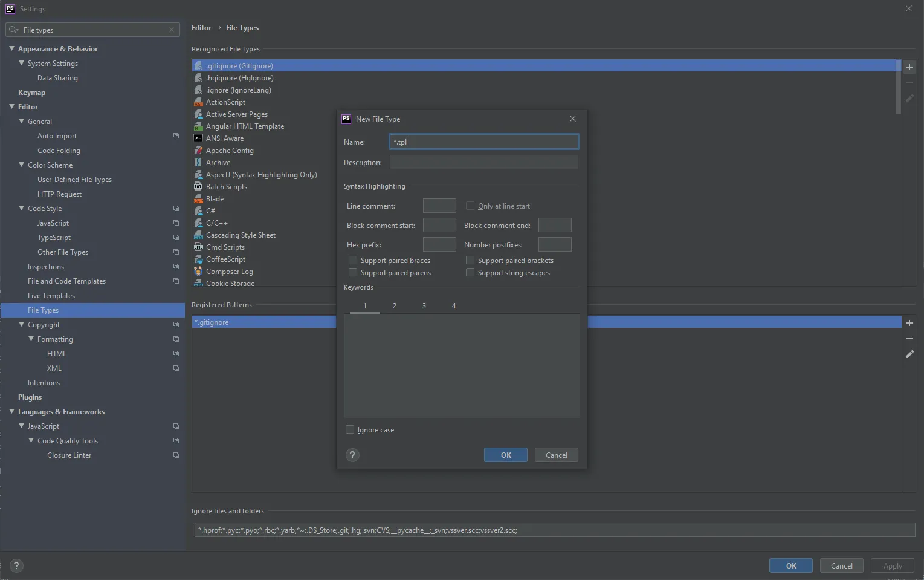Viewport: 924px width, 580px height.
Task: Enable Support string escapes checkbox
Action: tap(470, 273)
